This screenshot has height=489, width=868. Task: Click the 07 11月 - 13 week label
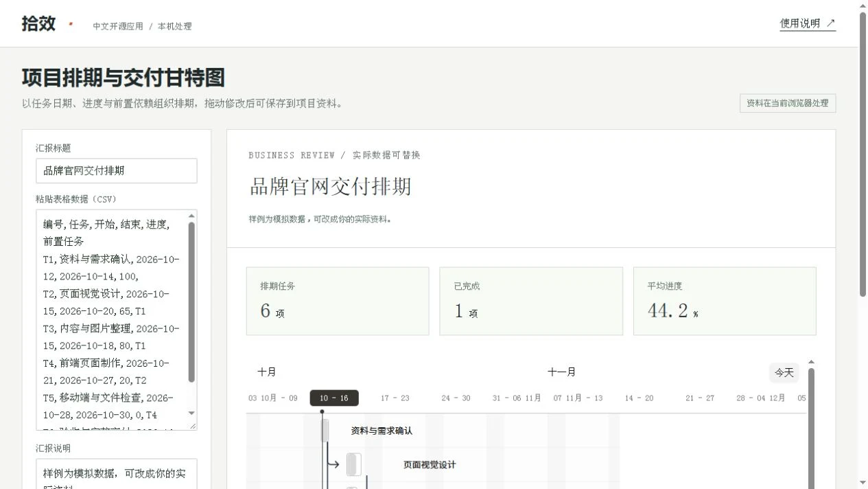point(578,398)
